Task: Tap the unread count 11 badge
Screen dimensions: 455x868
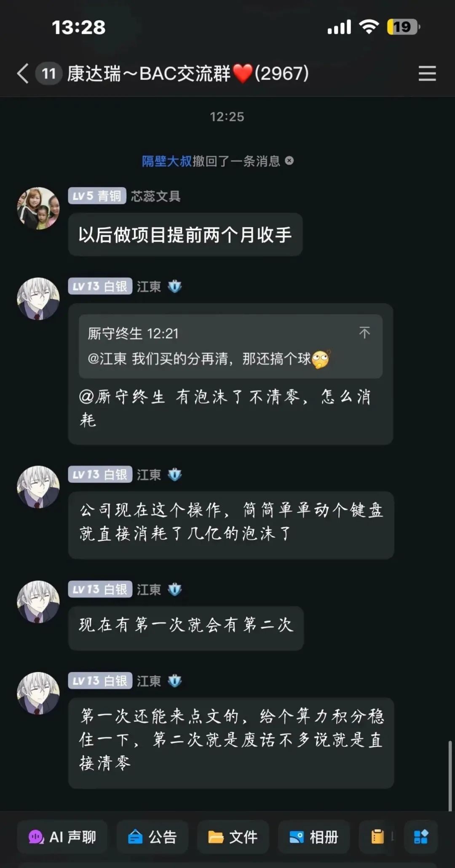Action: coord(49,74)
